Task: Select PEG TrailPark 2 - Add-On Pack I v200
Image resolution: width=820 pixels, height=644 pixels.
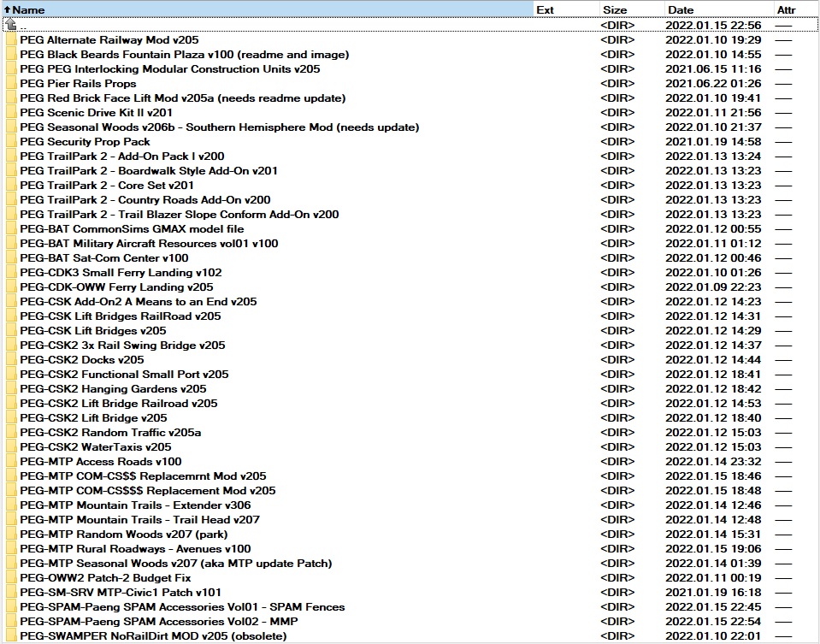Action: [x=122, y=157]
